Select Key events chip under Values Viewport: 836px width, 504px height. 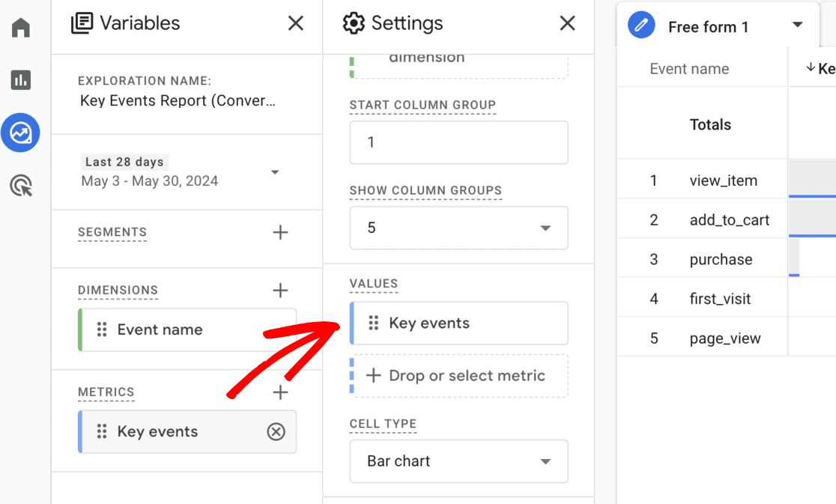(x=459, y=324)
